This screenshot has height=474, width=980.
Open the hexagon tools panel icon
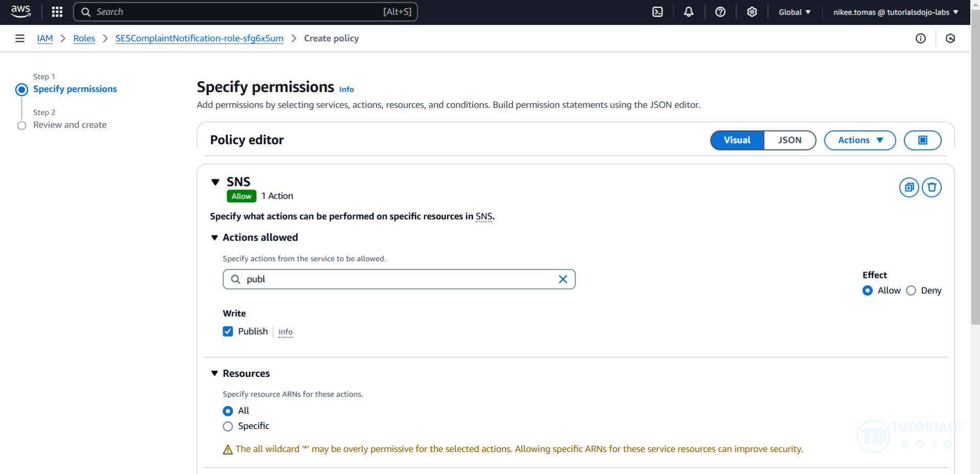pos(950,38)
